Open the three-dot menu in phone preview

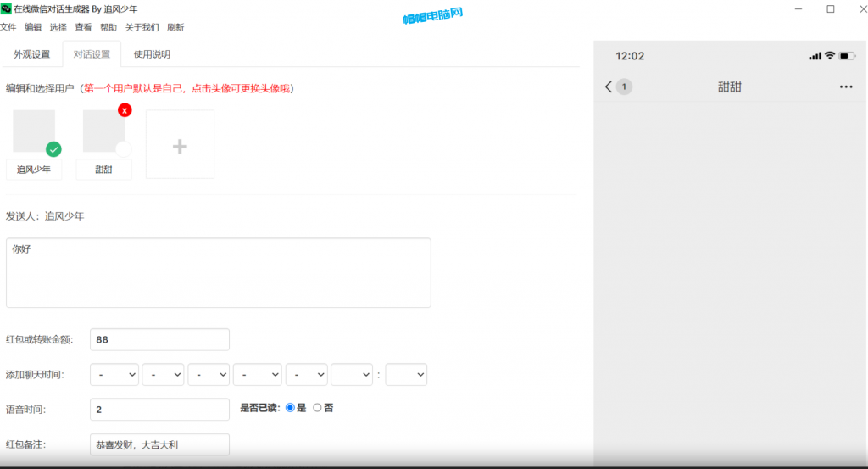846,87
